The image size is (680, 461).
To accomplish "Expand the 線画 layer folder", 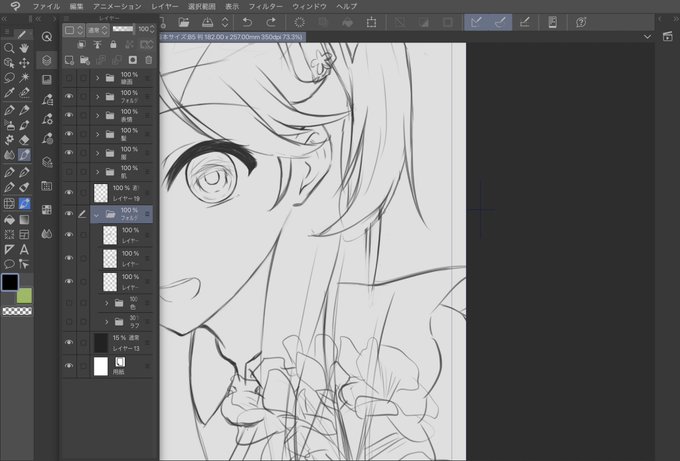I will point(98,78).
